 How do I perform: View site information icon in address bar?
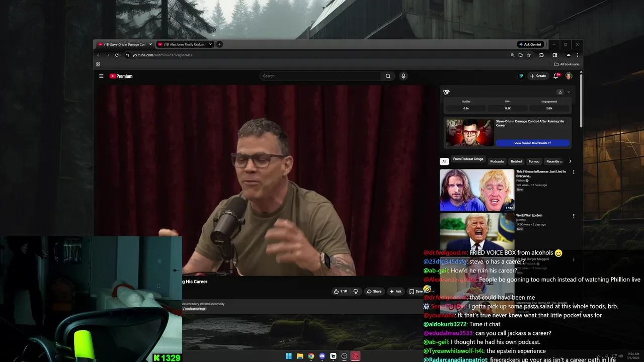click(128, 55)
